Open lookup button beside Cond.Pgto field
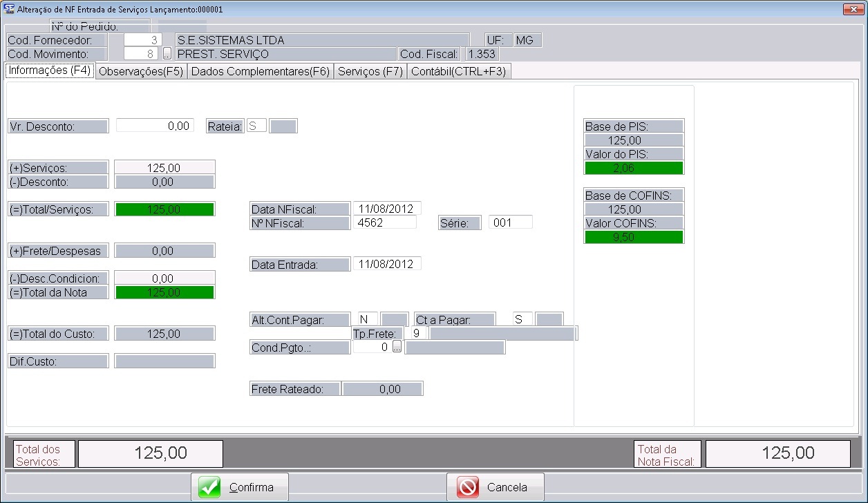This screenshot has width=868, height=503. pyautogui.click(x=397, y=348)
